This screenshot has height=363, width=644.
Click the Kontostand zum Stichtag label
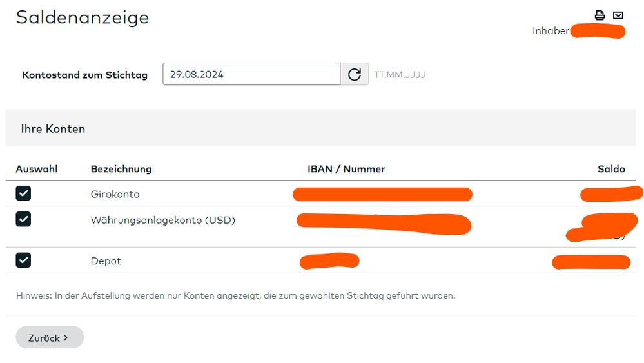tap(84, 75)
